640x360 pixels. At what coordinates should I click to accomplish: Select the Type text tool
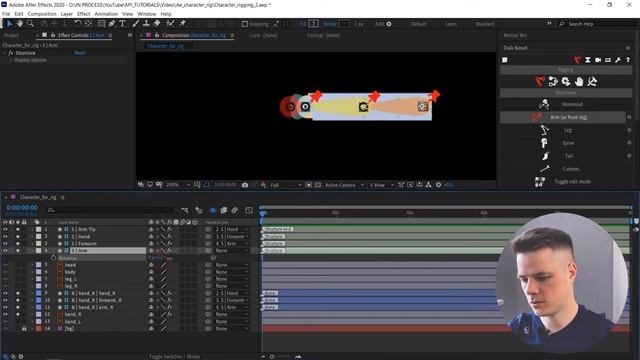[x=122, y=24]
